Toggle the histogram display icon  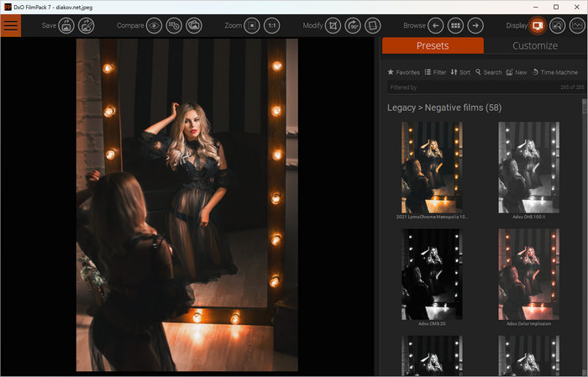pos(576,25)
